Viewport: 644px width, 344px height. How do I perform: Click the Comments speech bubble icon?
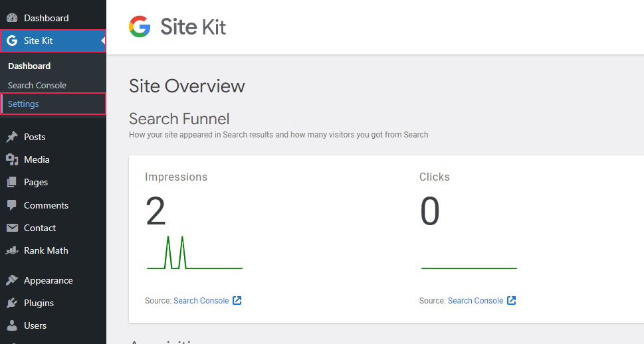pos(12,205)
